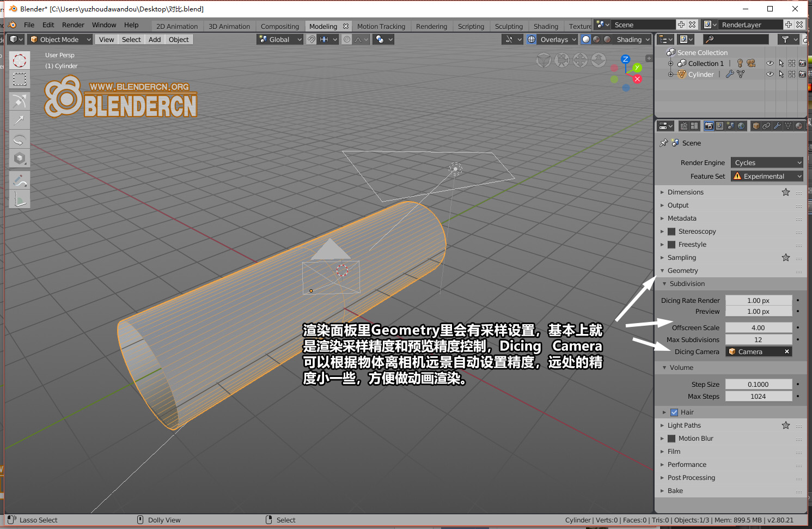Select solid shading mode button

[586, 39]
